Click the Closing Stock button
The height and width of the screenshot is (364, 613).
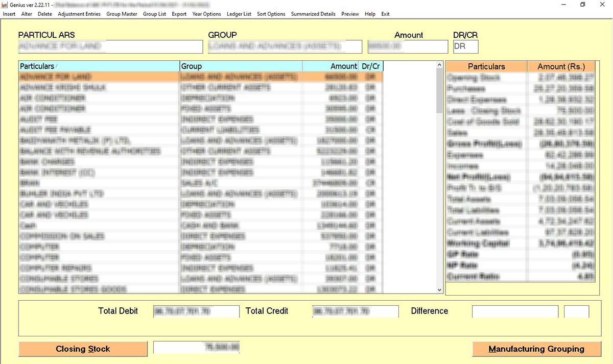coord(82,349)
